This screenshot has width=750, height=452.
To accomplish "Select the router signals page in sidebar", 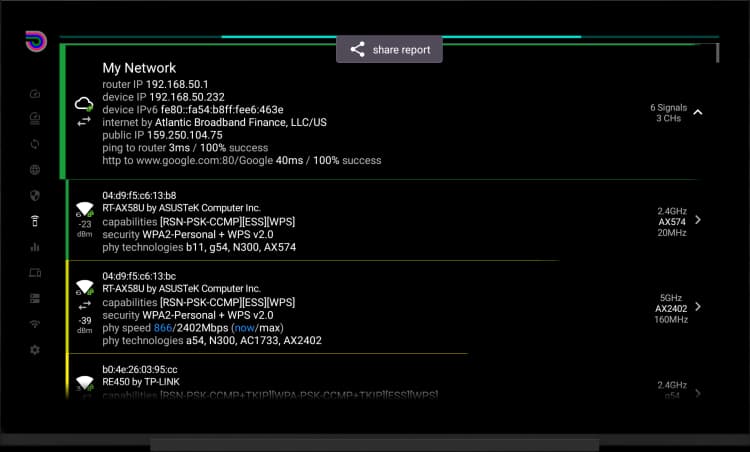I will (35, 221).
